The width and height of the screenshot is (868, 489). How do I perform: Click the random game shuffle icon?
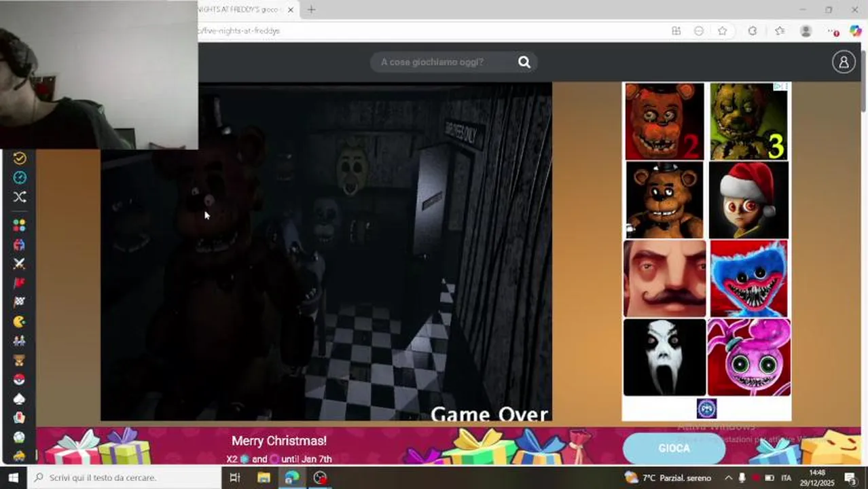coord(20,197)
